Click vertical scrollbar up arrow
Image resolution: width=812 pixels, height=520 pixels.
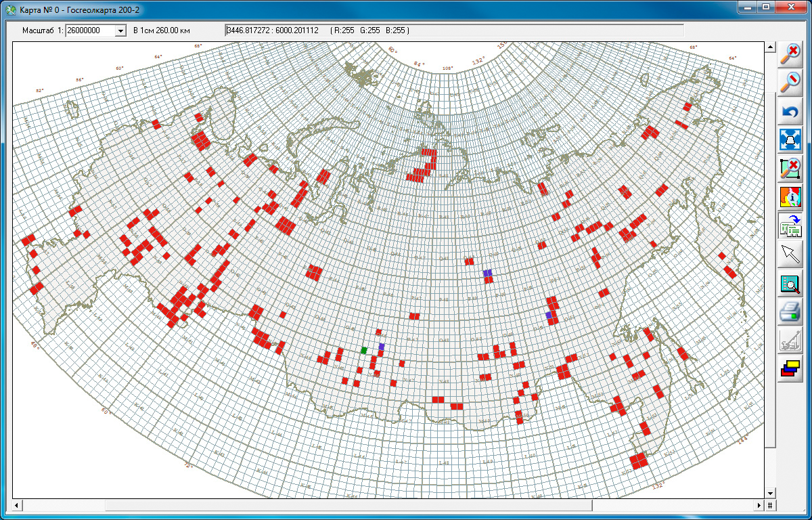point(769,47)
